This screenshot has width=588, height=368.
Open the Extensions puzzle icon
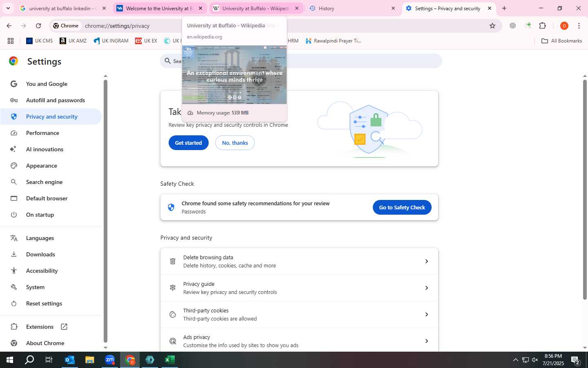pos(543,26)
